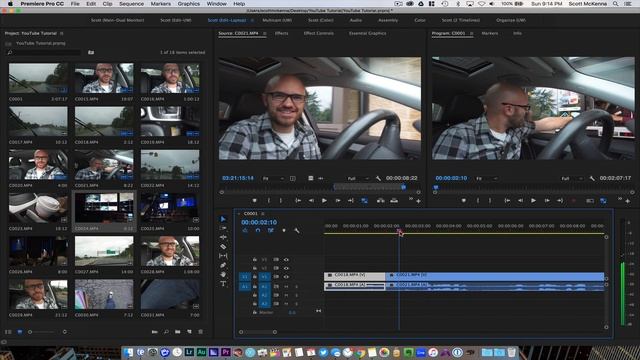
Task: Open Source monitor Fit zoom dropdown
Action: [x=273, y=178]
